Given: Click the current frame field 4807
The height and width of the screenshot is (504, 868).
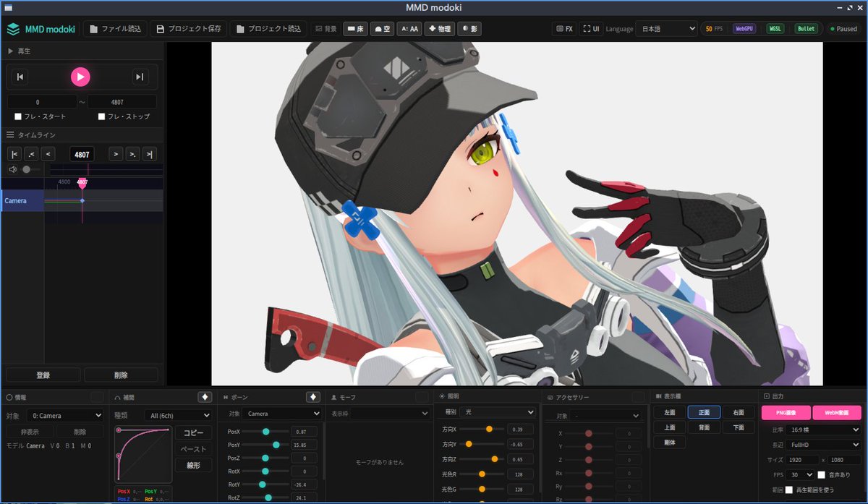Looking at the screenshot, I should click(x=82, y=154).
